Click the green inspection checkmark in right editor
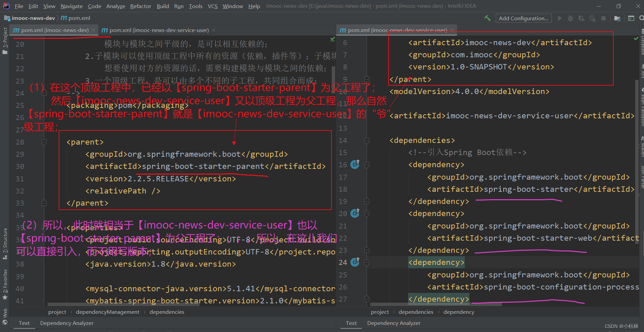The width and height of the screenshot is (644, 332). tap(636, 39)
